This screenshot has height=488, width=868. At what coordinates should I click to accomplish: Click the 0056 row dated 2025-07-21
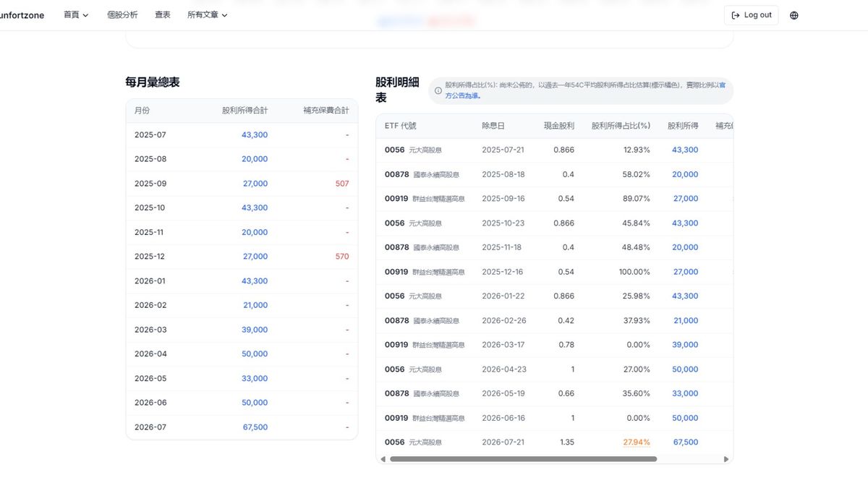[x=554, y=150]
